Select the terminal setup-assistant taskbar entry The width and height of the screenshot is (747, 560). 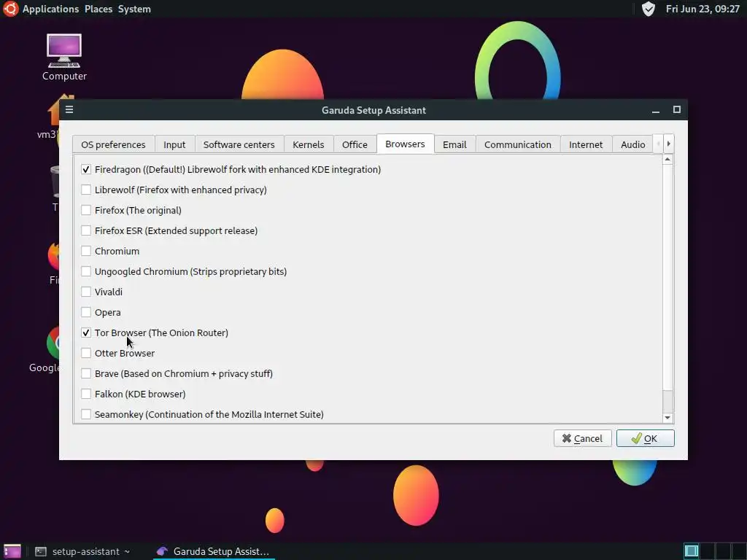[x=82, y=551]
